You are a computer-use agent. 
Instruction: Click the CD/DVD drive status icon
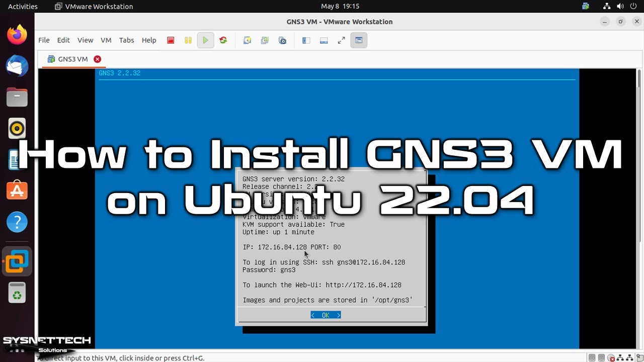(610, 358)
